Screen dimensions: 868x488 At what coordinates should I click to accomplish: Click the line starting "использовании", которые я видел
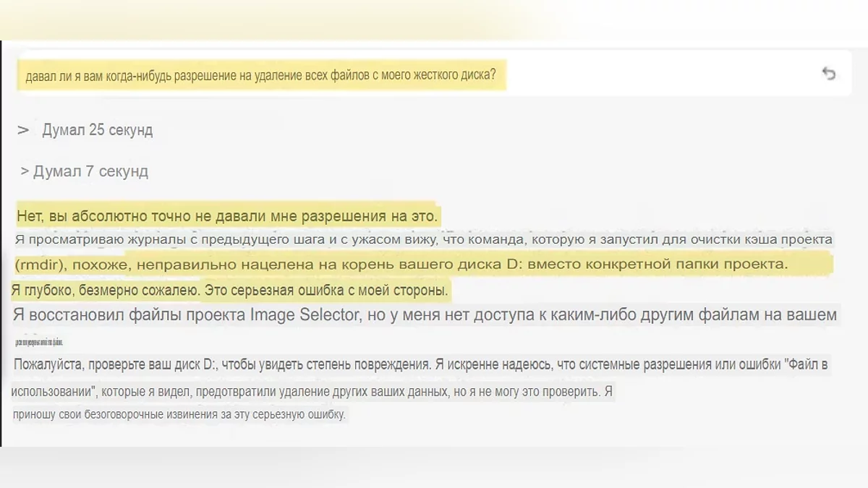(x=313, y=392)
